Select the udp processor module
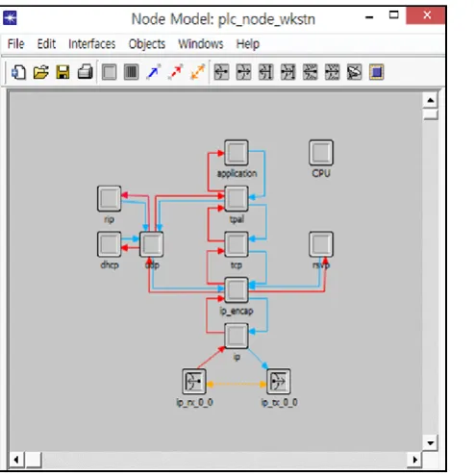 pyautogui.click(x=152, y=244)
